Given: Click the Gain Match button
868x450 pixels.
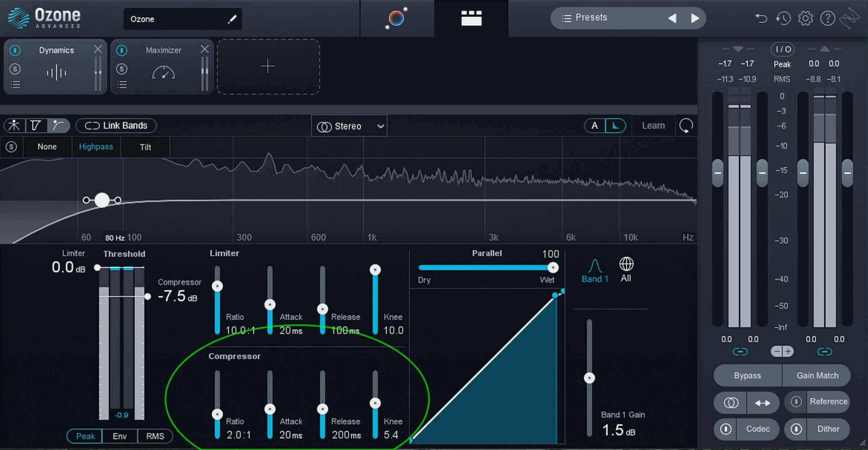Looking at the screenshot, I should [817, 375].
